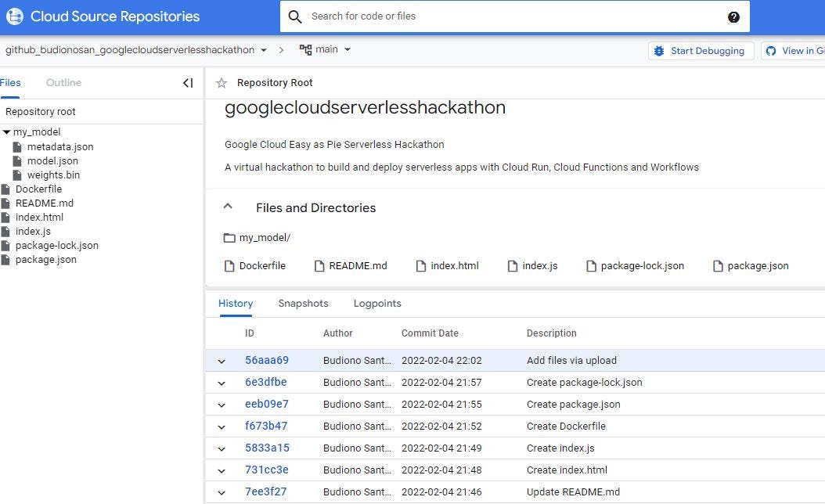The width and height of the screenshot is (825, 504).
Task: Expand commit 7ee3f27 row chevron
Action: pos(222,493)
